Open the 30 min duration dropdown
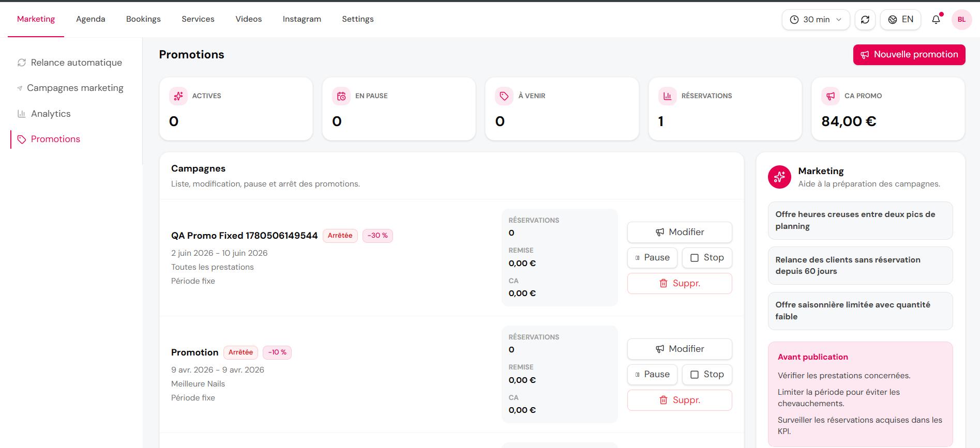 tap(816, 20)
